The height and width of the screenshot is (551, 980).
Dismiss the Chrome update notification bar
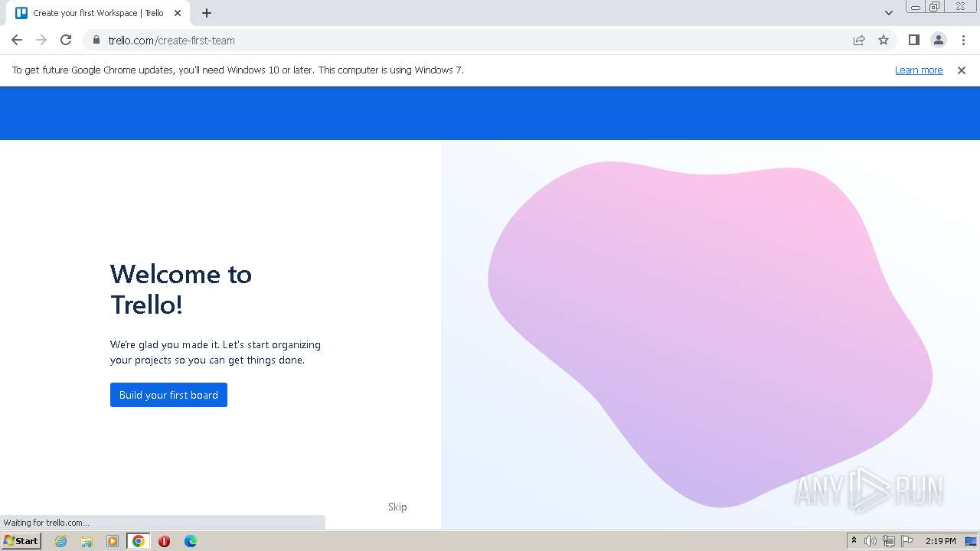962,70
